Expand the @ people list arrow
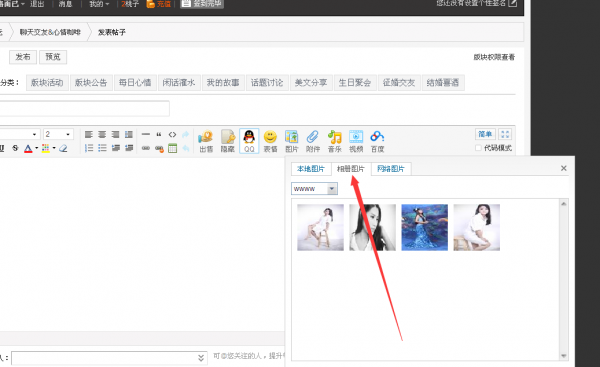 (x=201, y=358)
